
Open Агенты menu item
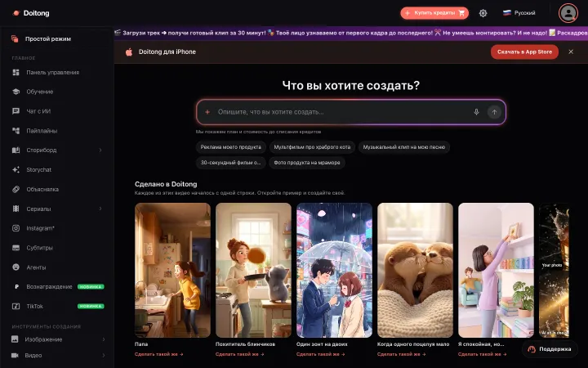coord(58,267)
